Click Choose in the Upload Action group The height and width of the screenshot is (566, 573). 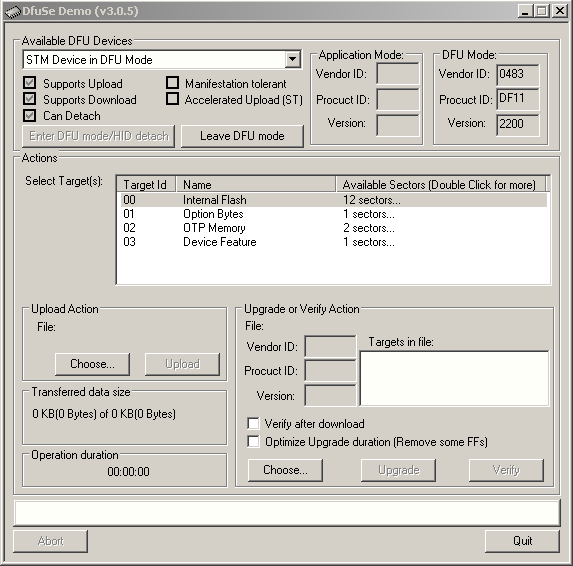(92, 364)
